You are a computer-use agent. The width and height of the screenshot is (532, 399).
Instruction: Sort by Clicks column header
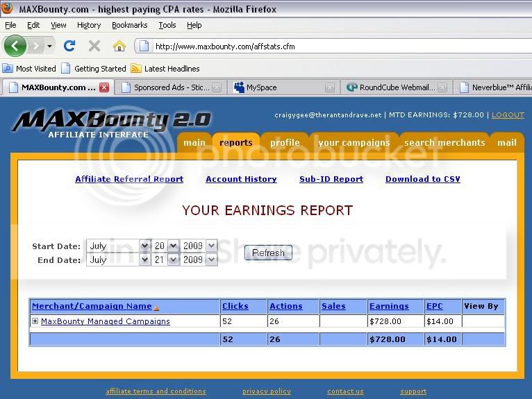[235, 306]
